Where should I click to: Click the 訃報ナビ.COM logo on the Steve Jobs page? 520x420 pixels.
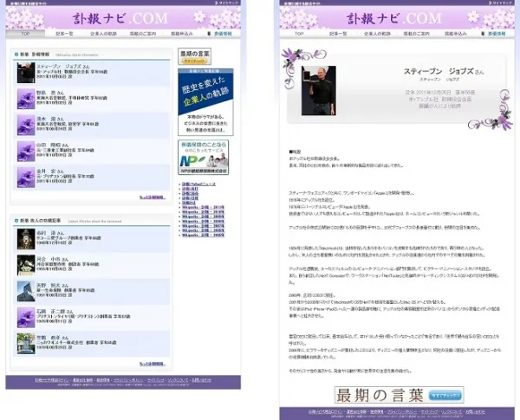(394, 18)
